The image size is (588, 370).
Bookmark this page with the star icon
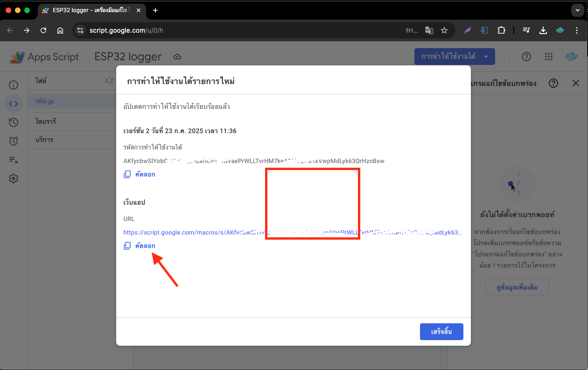point(444,30)
